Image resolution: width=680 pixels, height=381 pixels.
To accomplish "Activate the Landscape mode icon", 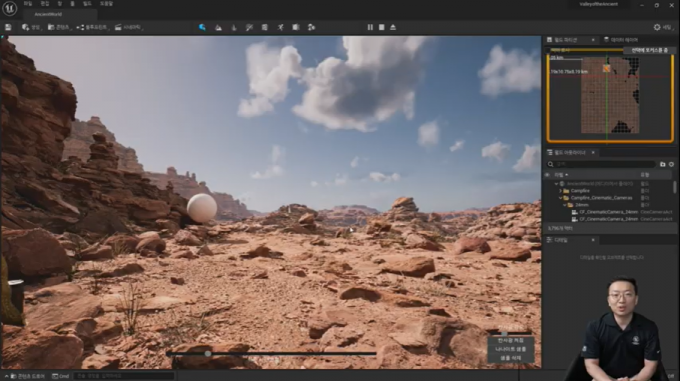I will [218, 27].
